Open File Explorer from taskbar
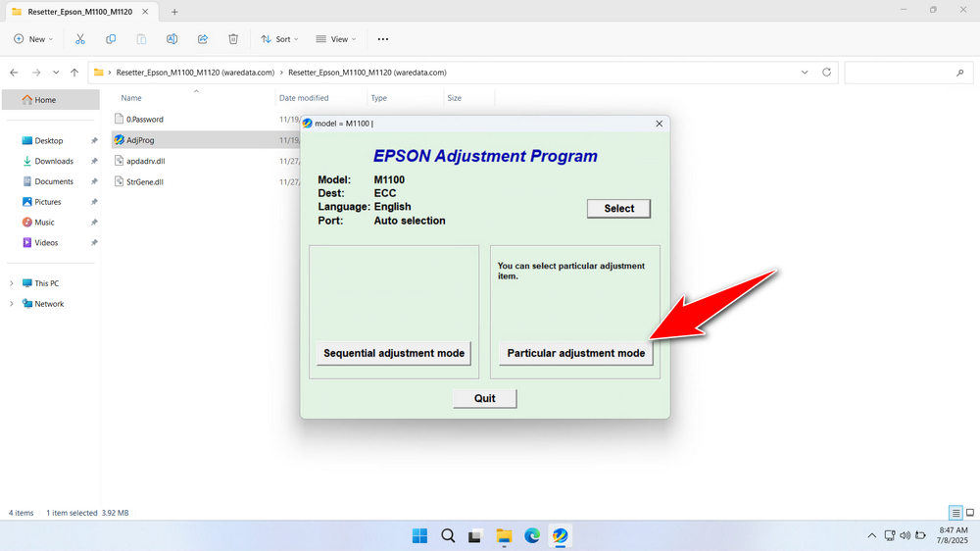Viewport: 980px width, 551px height. tap(504, 536)
